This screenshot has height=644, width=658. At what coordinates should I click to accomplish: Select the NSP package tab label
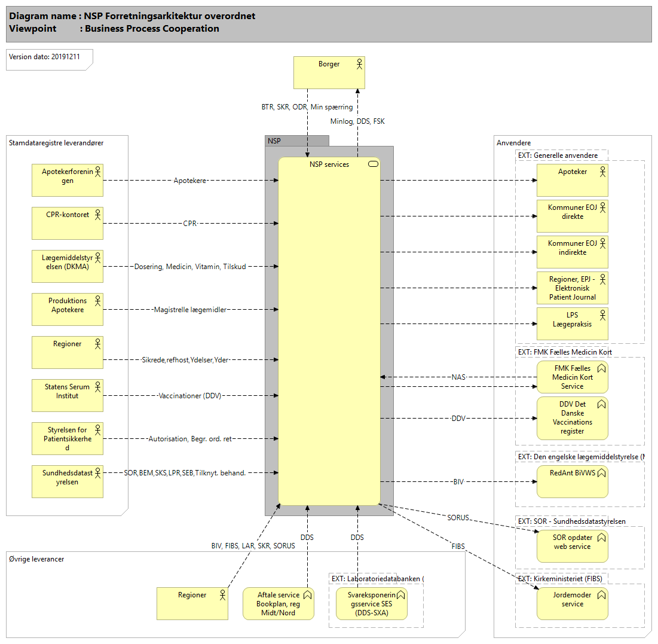(x=274, y=141)
